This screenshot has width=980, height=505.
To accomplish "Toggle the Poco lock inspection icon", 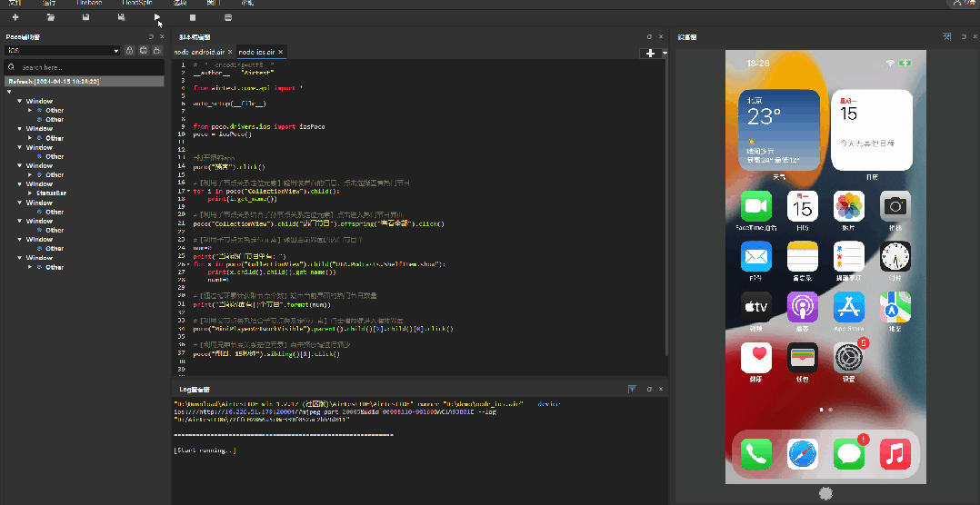I will tap(129, 51).
